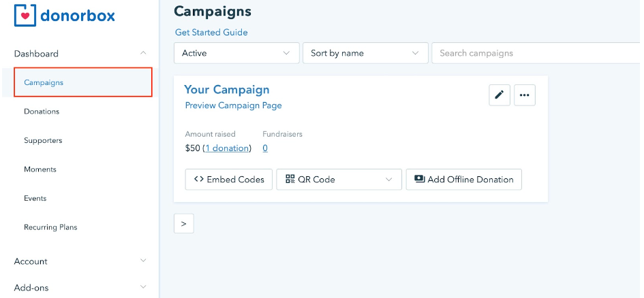Open the Get Started Guide link
644x298 pixels.
point(211,32)
